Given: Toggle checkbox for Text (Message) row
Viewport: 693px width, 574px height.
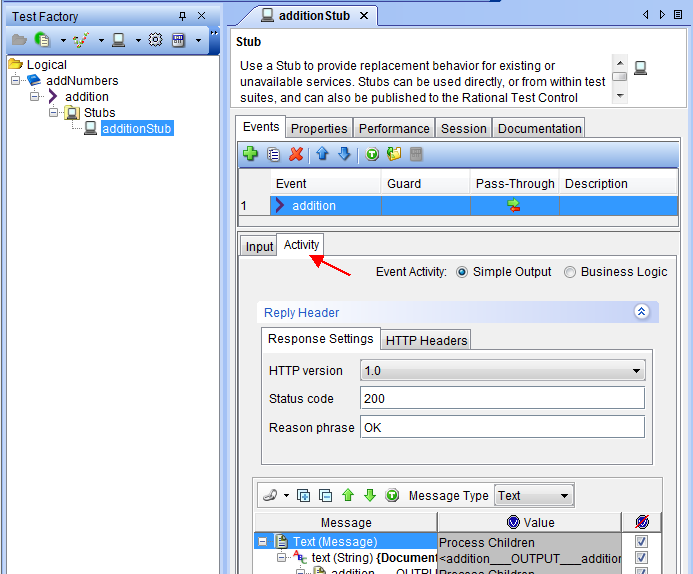Looking at the screenshot, I should pos(641,541).
